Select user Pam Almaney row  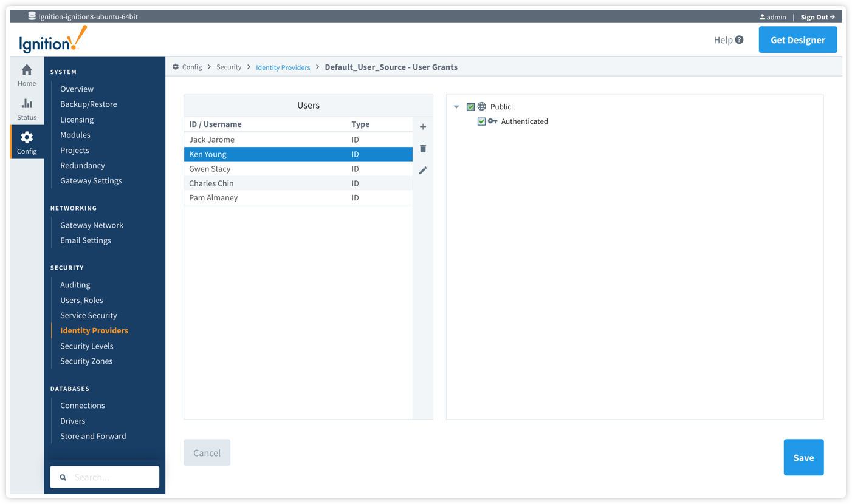click(x=298, y=198)
